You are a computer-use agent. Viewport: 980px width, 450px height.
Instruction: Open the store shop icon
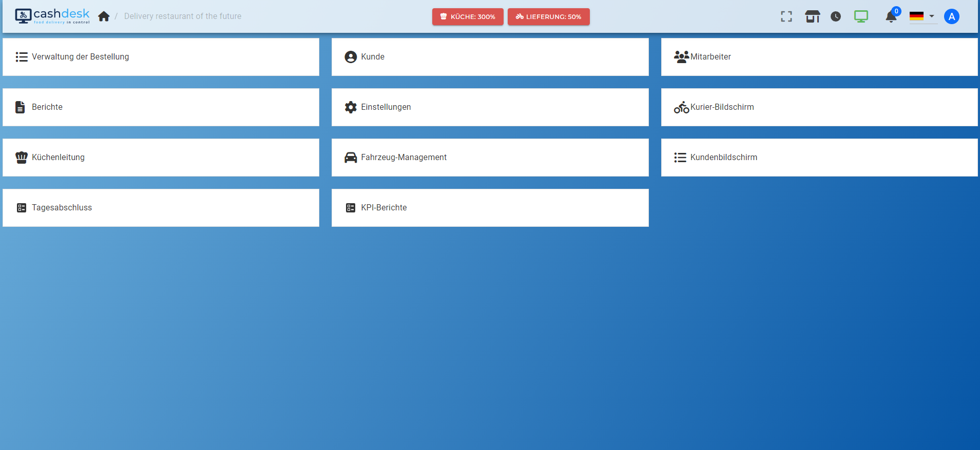pos(812,16)
